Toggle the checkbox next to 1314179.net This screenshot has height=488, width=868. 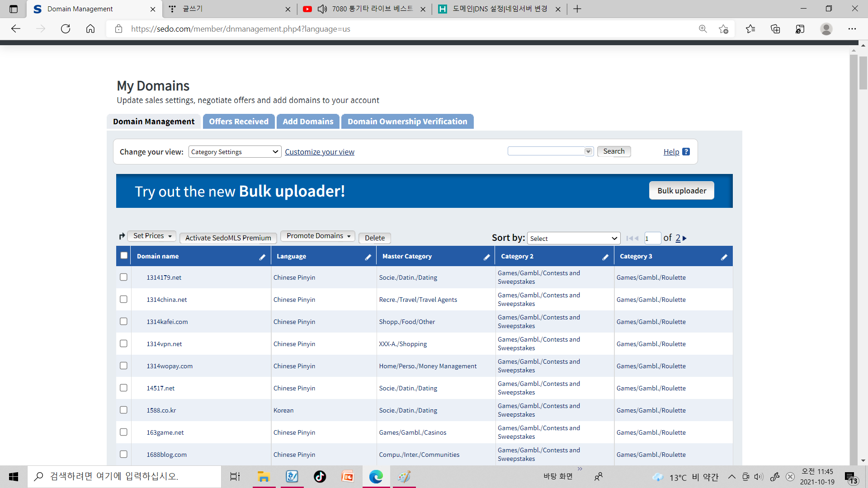pos(123,277)
